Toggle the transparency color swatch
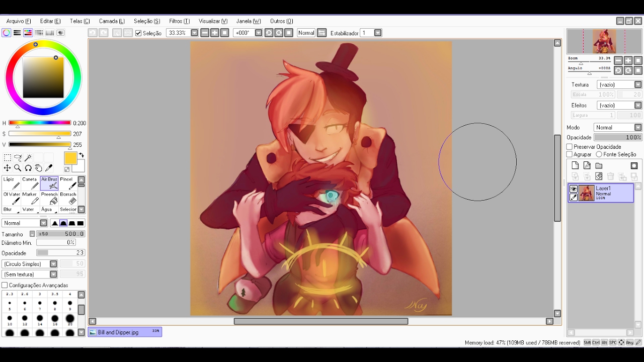Screen dimensions: 644x362 [x=67, y=169]
